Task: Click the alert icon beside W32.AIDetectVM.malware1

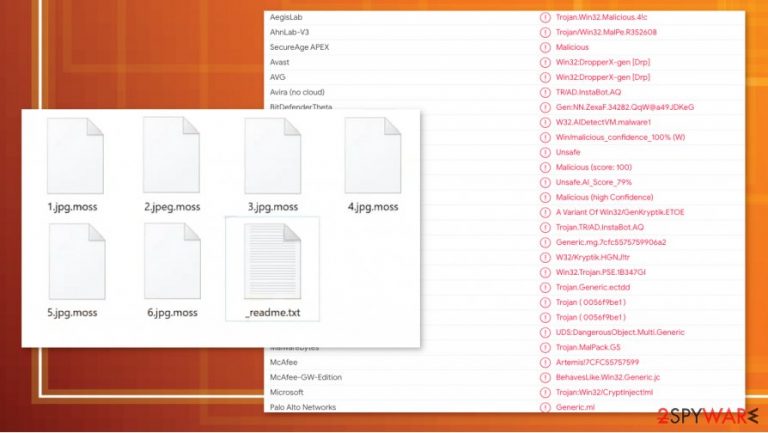Action: [545, 122]
